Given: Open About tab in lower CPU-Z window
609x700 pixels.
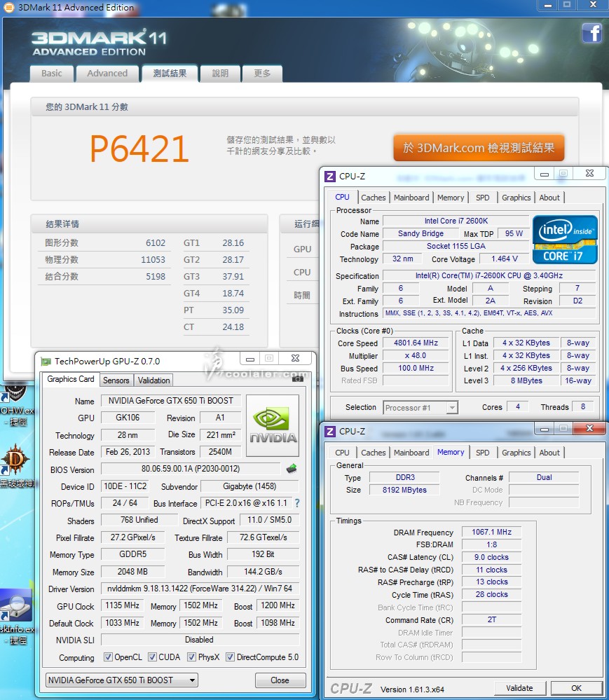Looking at the screenshot, I should click(549, 452).
